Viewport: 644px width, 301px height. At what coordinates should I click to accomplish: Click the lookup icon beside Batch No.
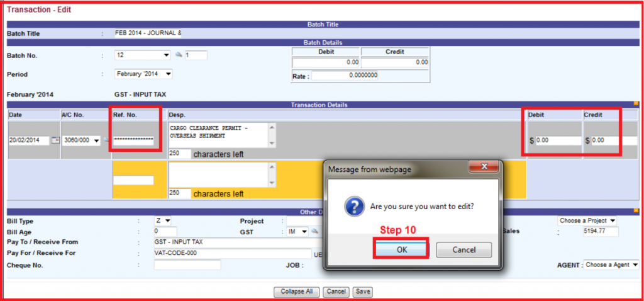(179, 55)
